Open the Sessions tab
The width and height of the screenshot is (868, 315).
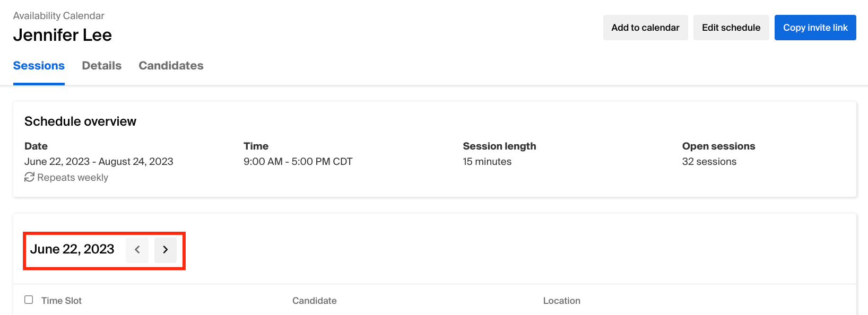(x=39, y=66)
